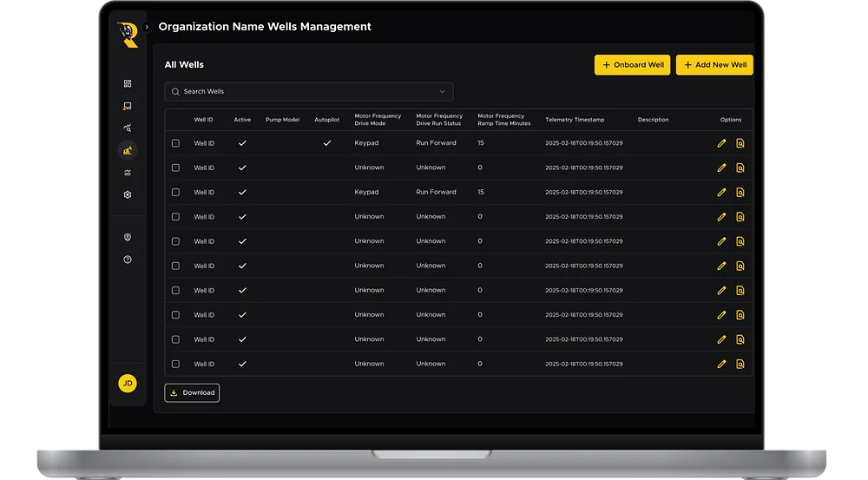Image resolution: width=868 pixels, height=480 pixels.
Task: Open the JD user avatar
Action: pyautogui.click(x=128, y=383)
